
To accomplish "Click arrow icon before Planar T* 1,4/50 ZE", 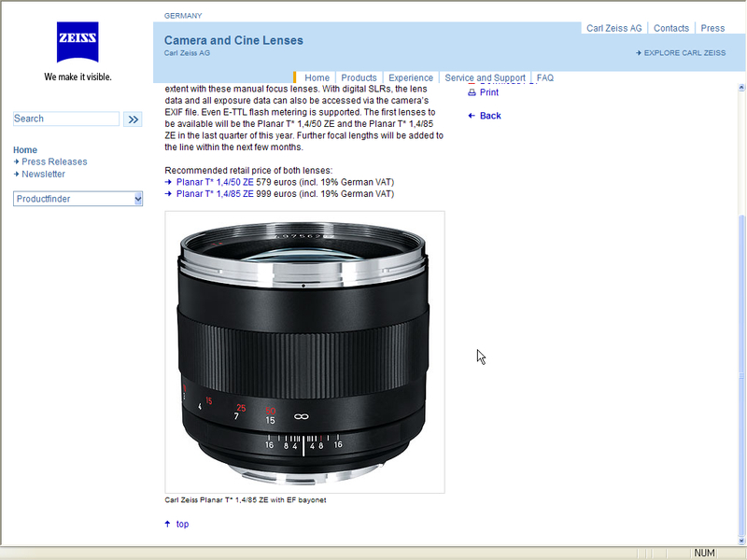I will point(168,182).
